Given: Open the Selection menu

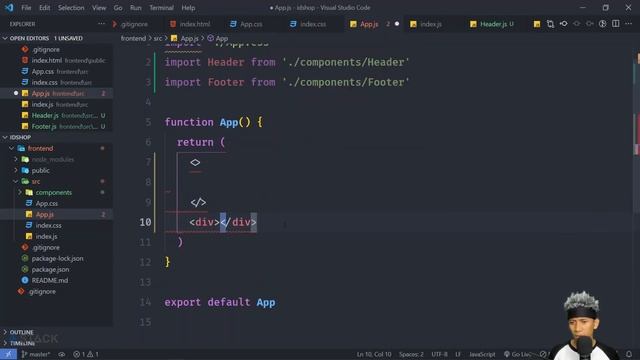Looking at the screenshot, I should click(x=71, y=8).
